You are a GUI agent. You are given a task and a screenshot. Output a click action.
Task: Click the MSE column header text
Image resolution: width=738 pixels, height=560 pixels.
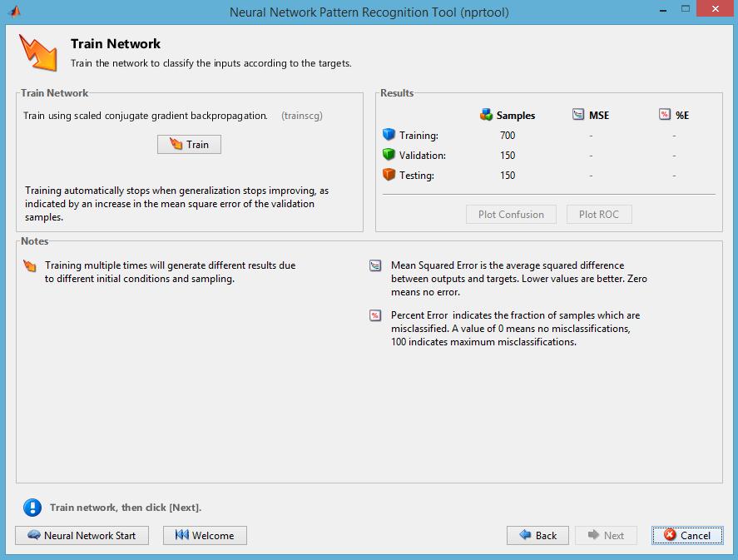[599, 116]
